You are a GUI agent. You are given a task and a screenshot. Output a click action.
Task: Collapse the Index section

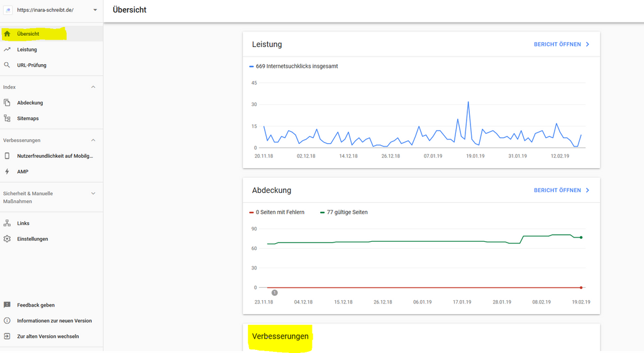point(93,87)
